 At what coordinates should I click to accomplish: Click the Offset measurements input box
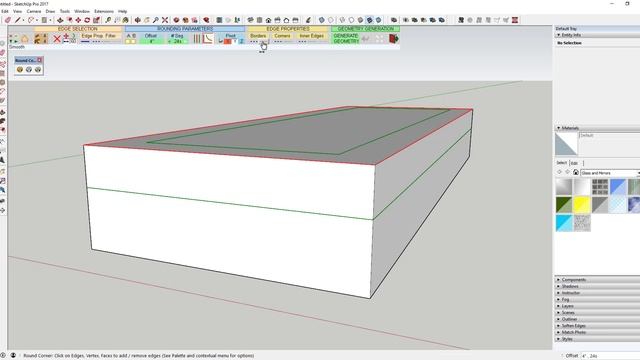pyautogui.click(x=610, y=356)
